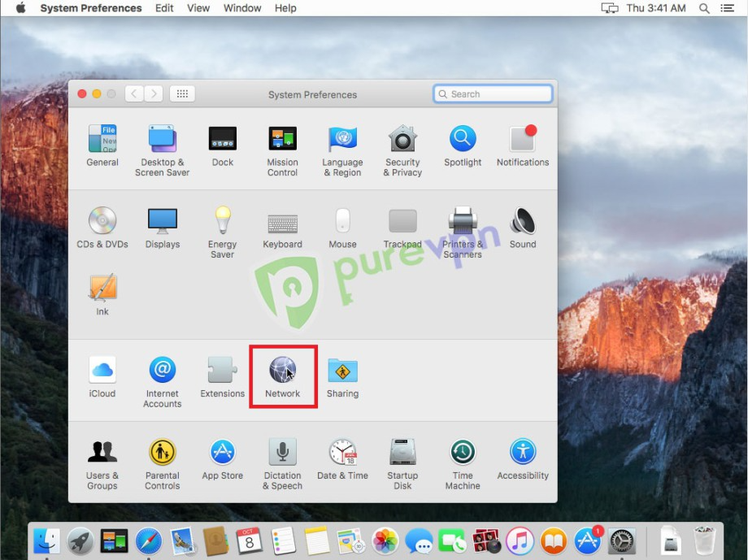Open Date & Time preferences
This screenshot has width=748, height=560.
[342, 459]
